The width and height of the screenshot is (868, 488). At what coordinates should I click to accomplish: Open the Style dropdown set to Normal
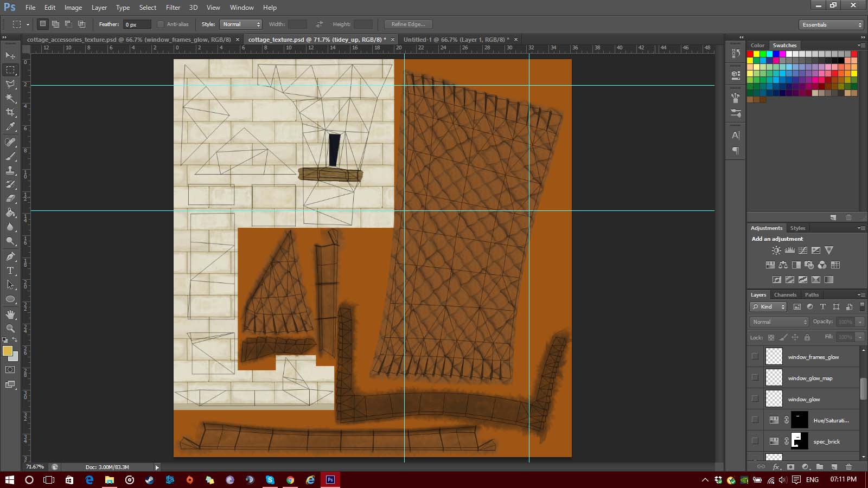[241, 24]
